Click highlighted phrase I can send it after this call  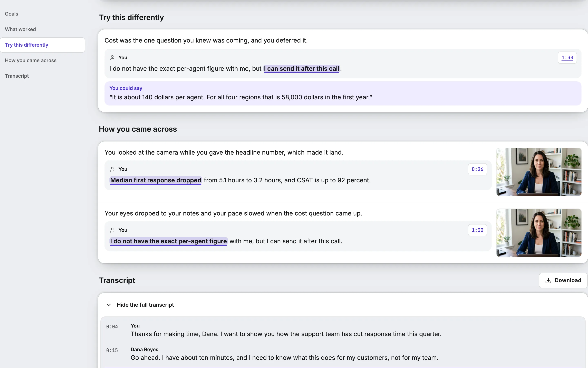(302, 69)
